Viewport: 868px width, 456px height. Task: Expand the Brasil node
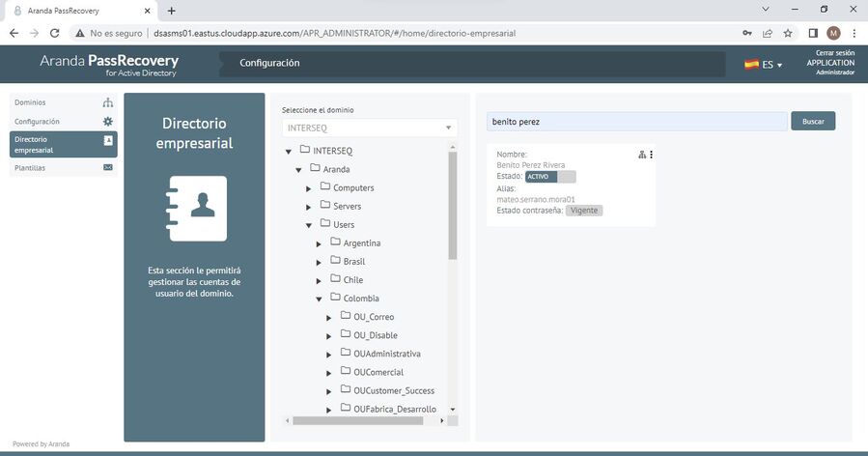click(x=319, y=262)
